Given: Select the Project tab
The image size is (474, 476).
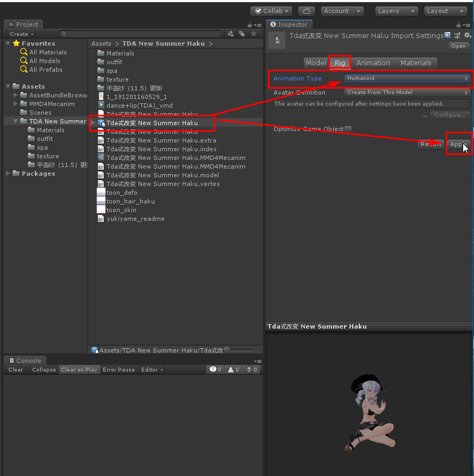Looking at the screenshot, I should click(x=23, y=24).
